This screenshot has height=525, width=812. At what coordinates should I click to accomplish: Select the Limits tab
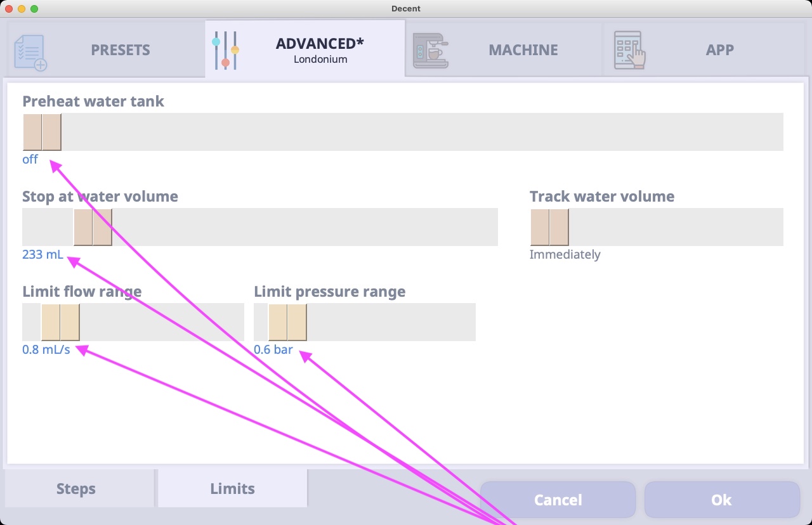pyautogui.click(x=233, y=488)
